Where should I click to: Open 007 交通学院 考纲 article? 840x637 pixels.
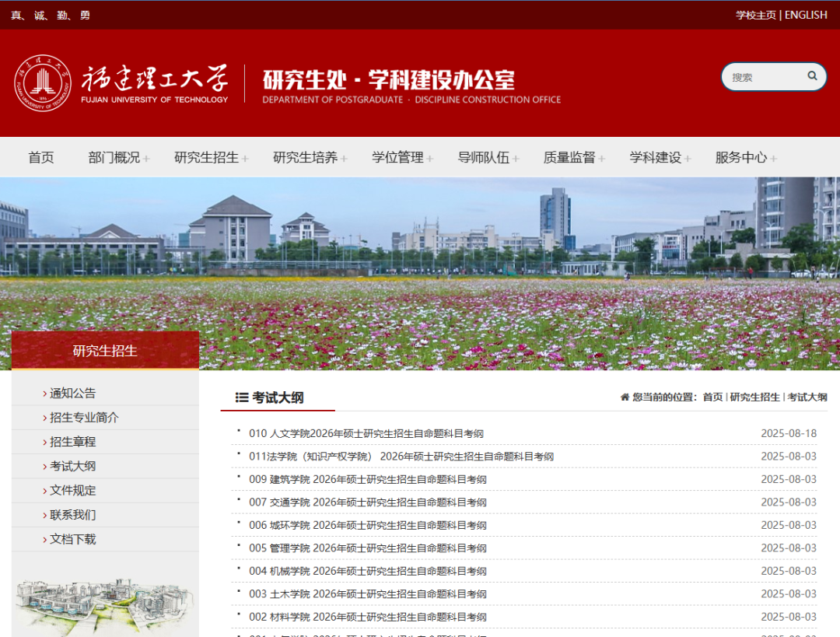click(367, 502)
